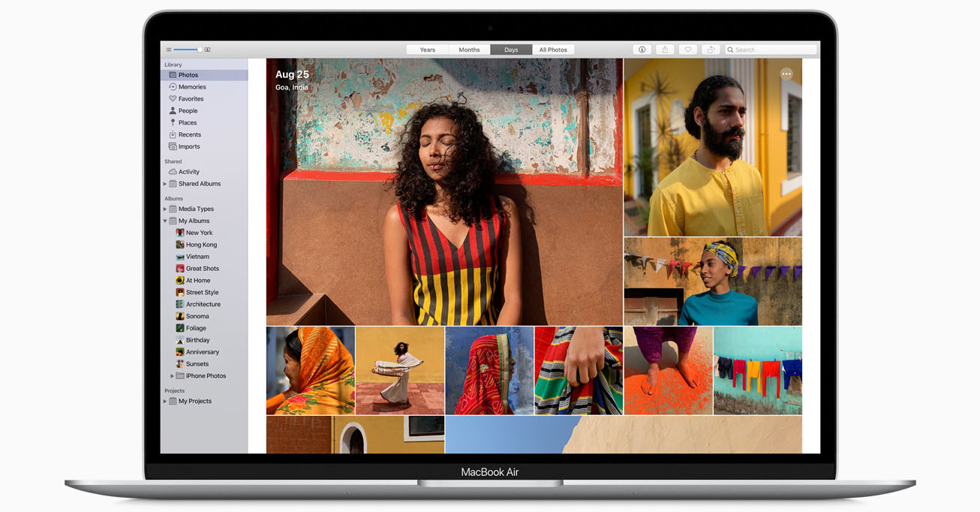Expand the Media Types disclosure triangle

(165, 209)
